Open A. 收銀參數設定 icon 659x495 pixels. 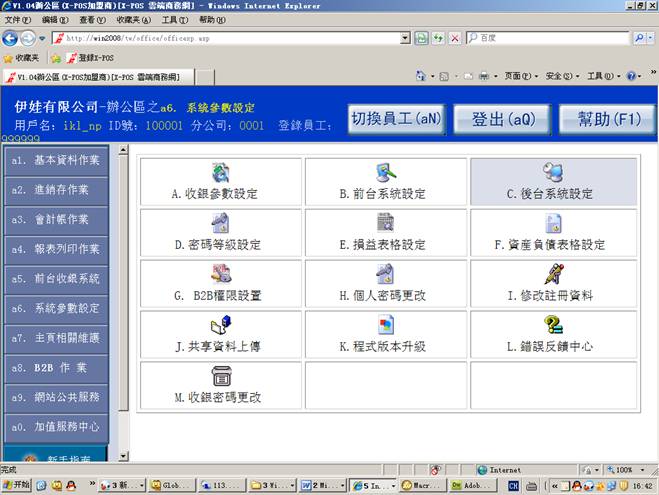click(221, 173)
